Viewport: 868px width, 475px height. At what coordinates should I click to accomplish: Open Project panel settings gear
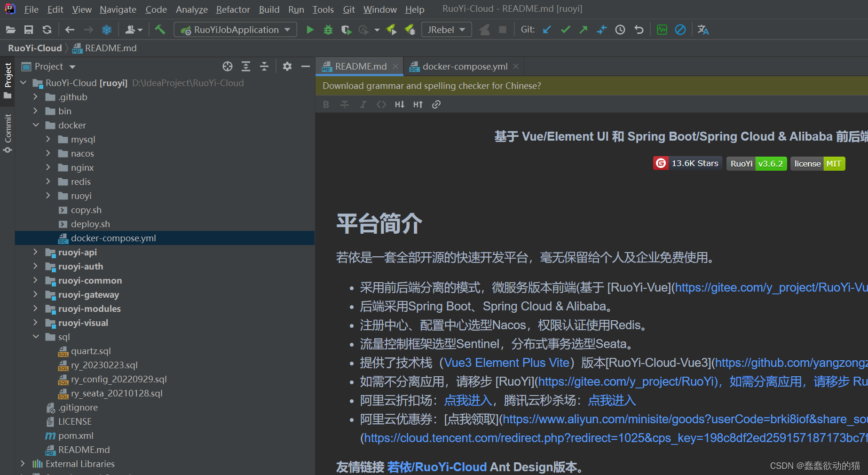coord(287,66)
